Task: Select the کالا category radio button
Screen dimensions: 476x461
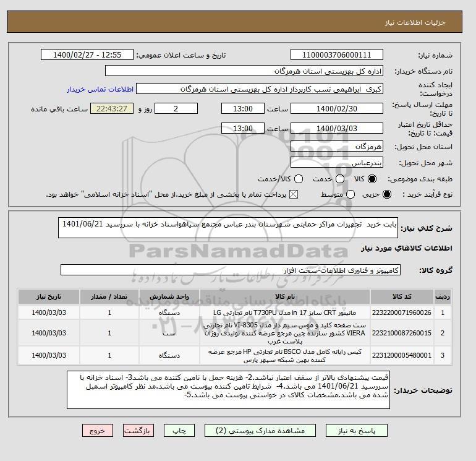Action: tap(372, 179)
